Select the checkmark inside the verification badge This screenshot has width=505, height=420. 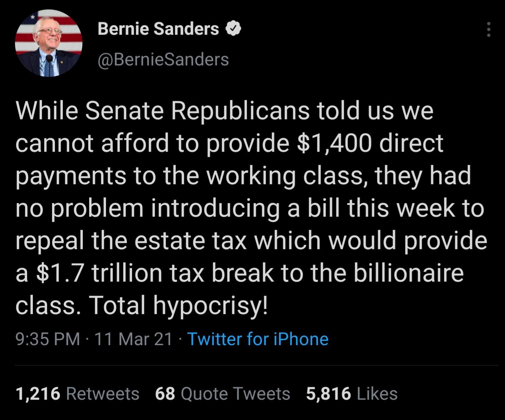tap(233, 29)
